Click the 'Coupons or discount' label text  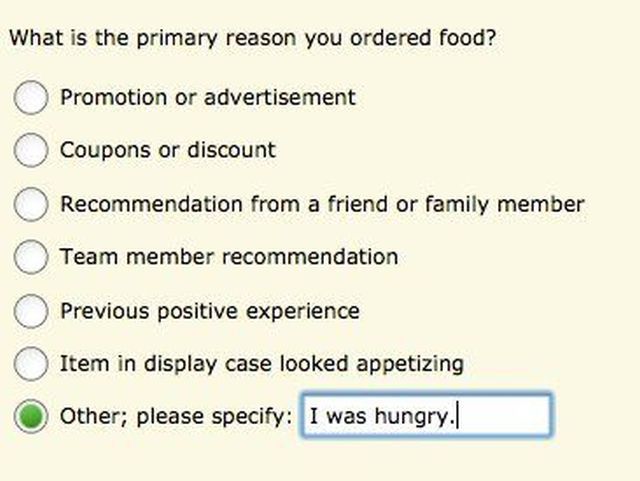tap(167, 150)
